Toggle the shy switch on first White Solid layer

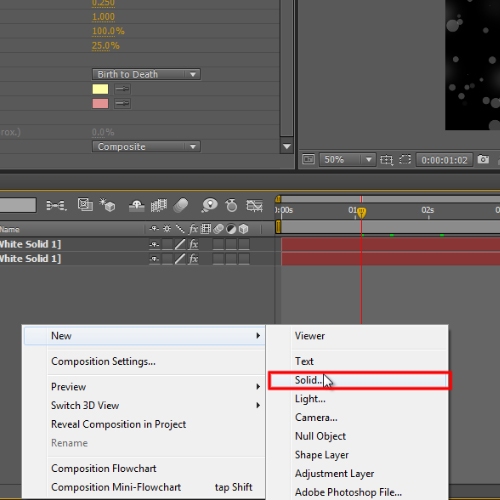click(154, 245)
